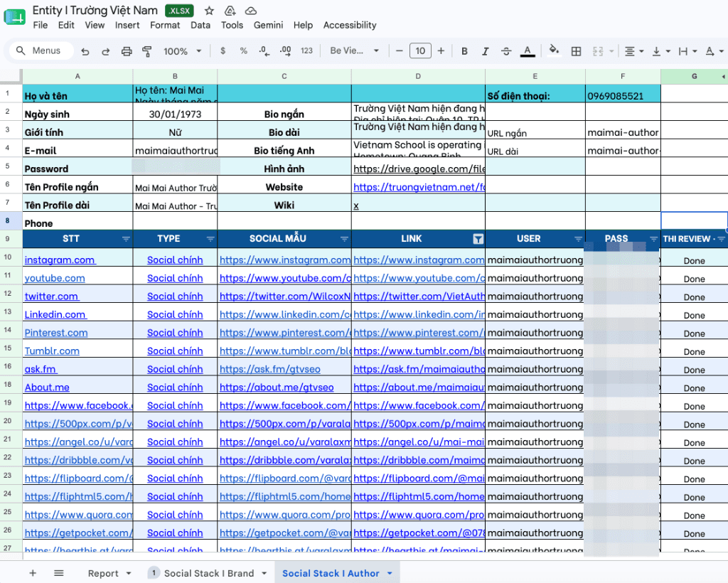Open the 123 number format menu
The image size is (728, 583).
coord(306,50)
